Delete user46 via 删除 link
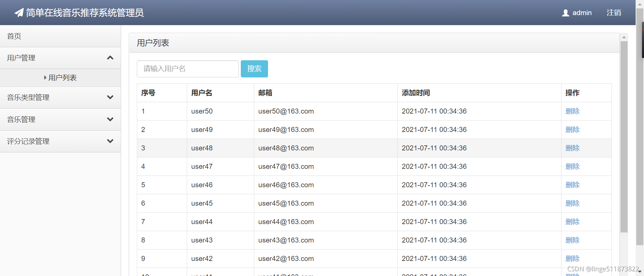Image resolution: width=644 pixels, height=276 pixels. (573, 185)
